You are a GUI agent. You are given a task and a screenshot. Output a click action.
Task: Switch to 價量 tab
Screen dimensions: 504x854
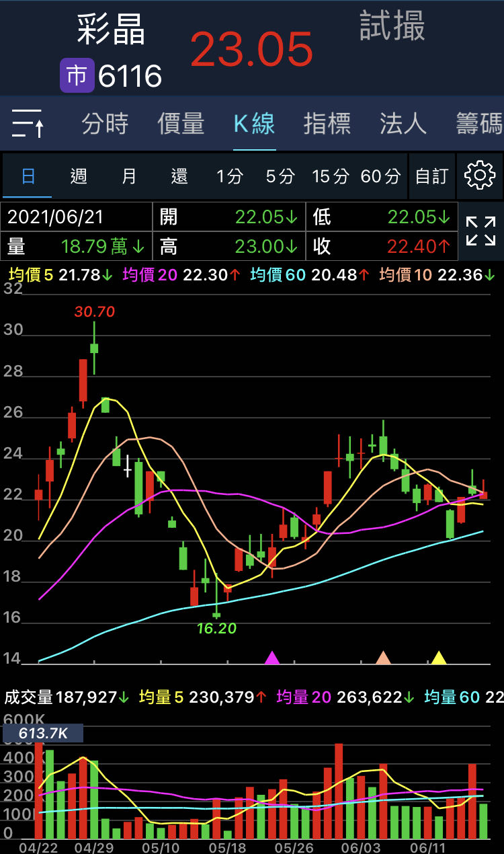(x=181, y=124)
